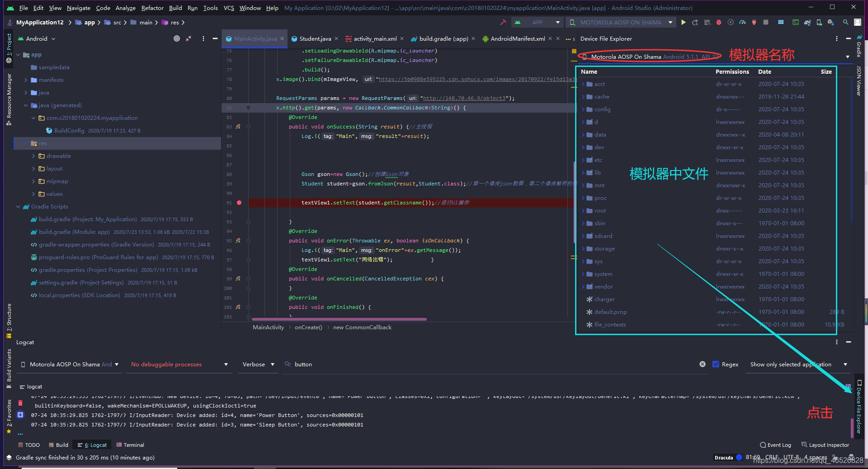Switch to activity_main.xml tab
868x469 pixels.
[375, 38]
